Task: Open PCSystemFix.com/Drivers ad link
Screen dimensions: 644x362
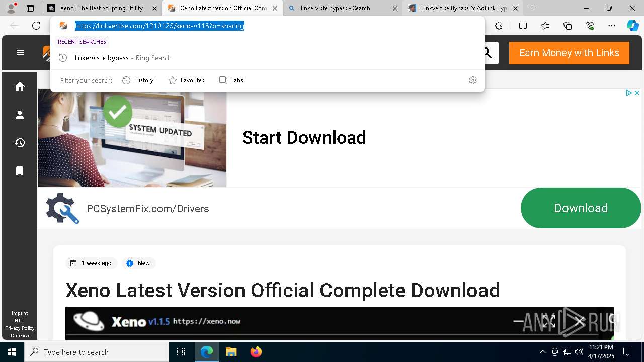Action: (148, 209)
